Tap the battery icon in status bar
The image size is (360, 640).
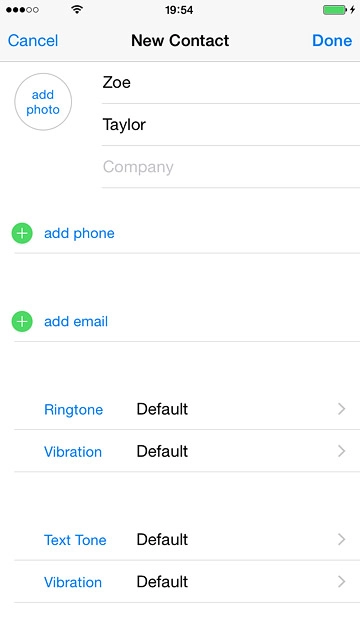click(x=335, y=10)
